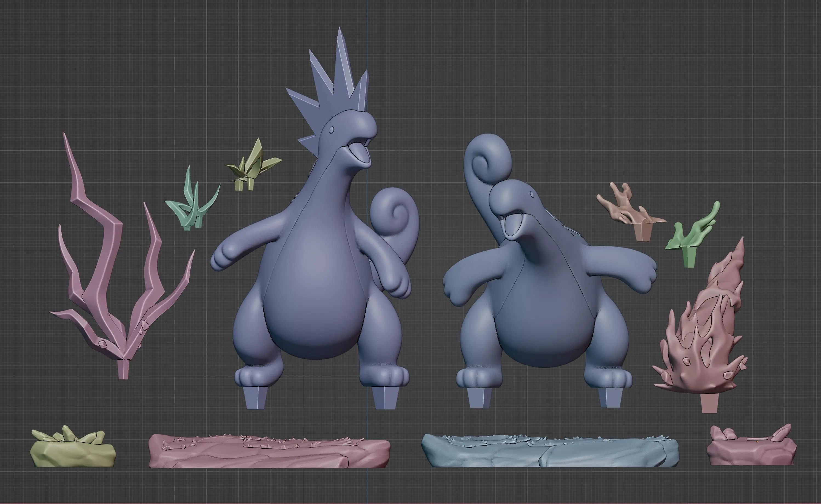Screen dimensions: 821x504
Task: Select the long blue ground base
Action: click(550, 450)
